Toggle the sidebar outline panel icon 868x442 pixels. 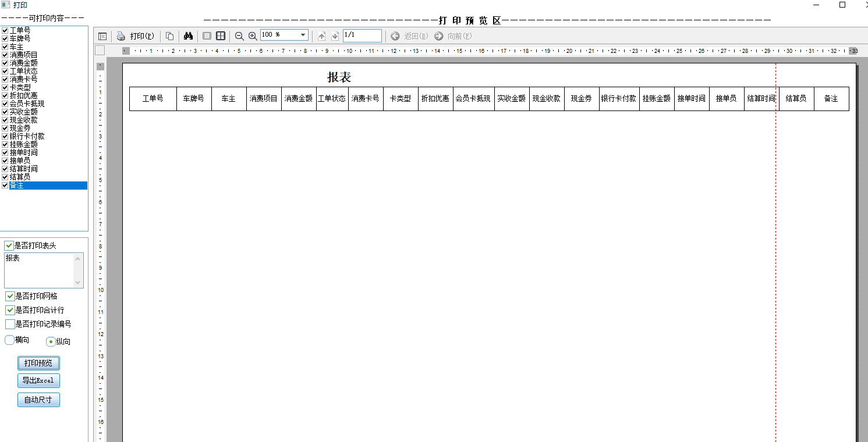click(102, 36)
